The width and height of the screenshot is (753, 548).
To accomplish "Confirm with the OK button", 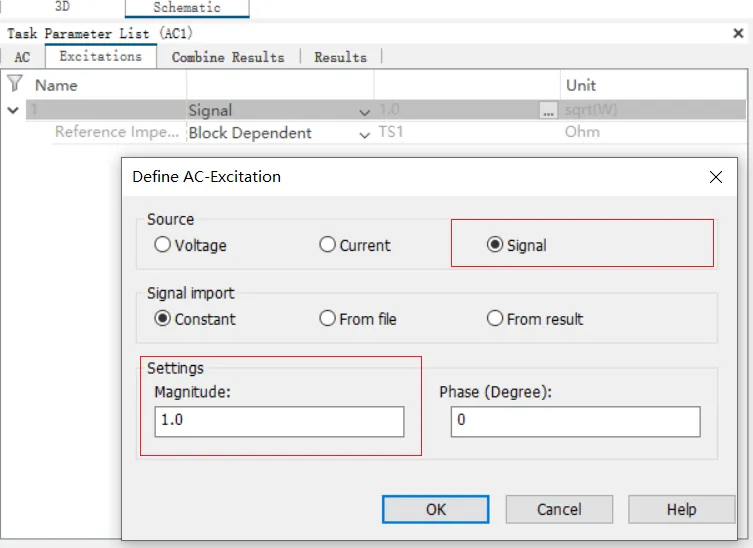I will pyautogui.click(x=436, y=509).
